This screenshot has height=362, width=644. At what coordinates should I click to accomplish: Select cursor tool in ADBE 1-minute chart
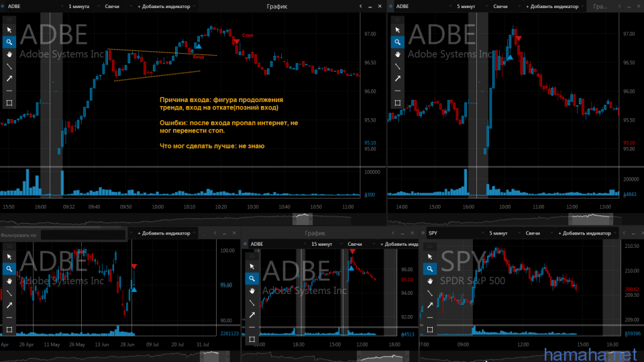tap(9, 30)
